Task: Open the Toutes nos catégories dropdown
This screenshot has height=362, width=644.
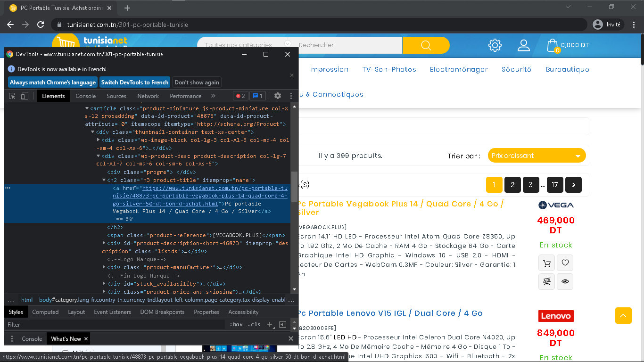Action: point(245,45)
